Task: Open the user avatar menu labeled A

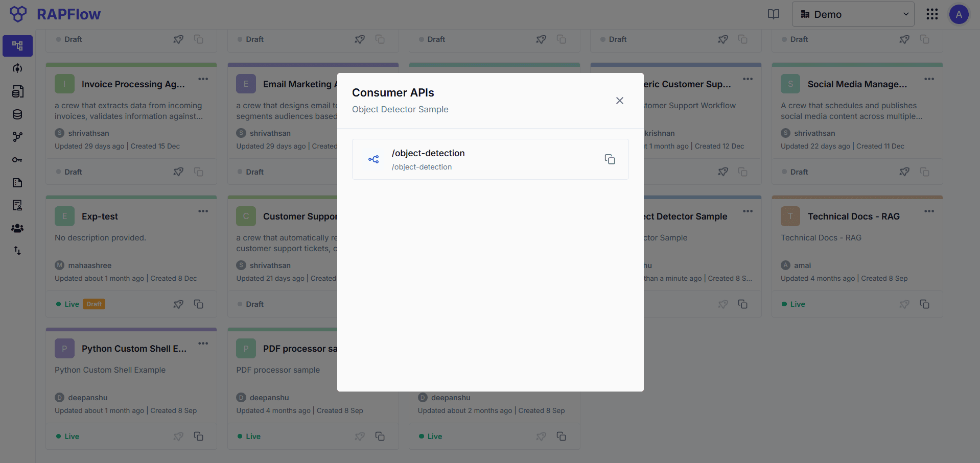Action: click(959, 14)
